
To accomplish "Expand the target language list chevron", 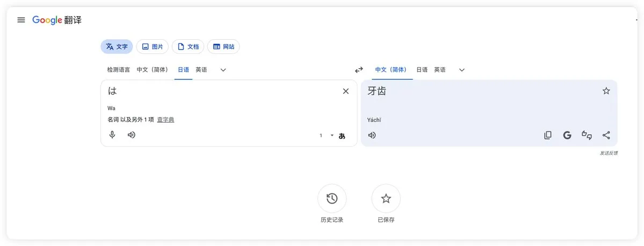I will [461, 70].
